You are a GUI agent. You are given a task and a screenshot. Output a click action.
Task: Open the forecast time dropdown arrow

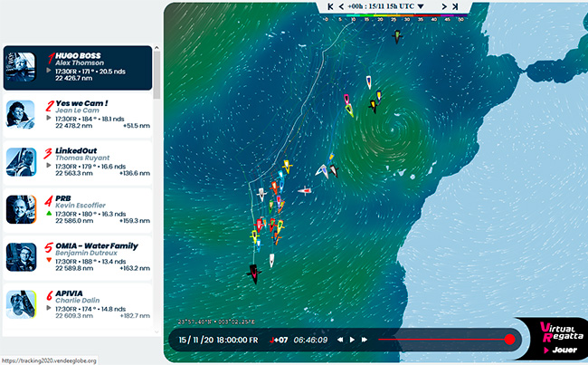click(421, 6)
